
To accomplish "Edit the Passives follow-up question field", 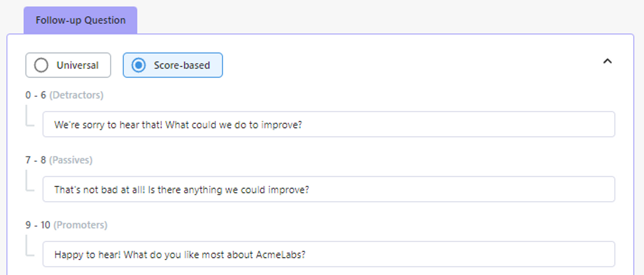I will (x=328, y=189).
